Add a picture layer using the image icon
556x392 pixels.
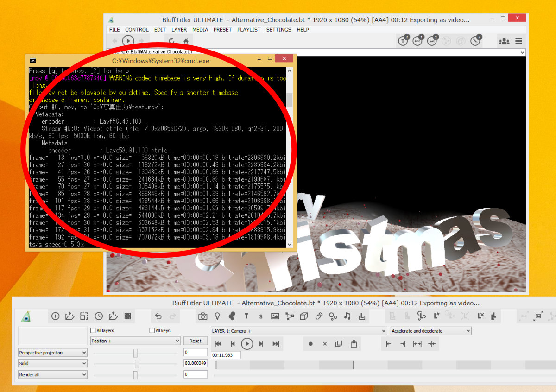(x=275, y=316)
